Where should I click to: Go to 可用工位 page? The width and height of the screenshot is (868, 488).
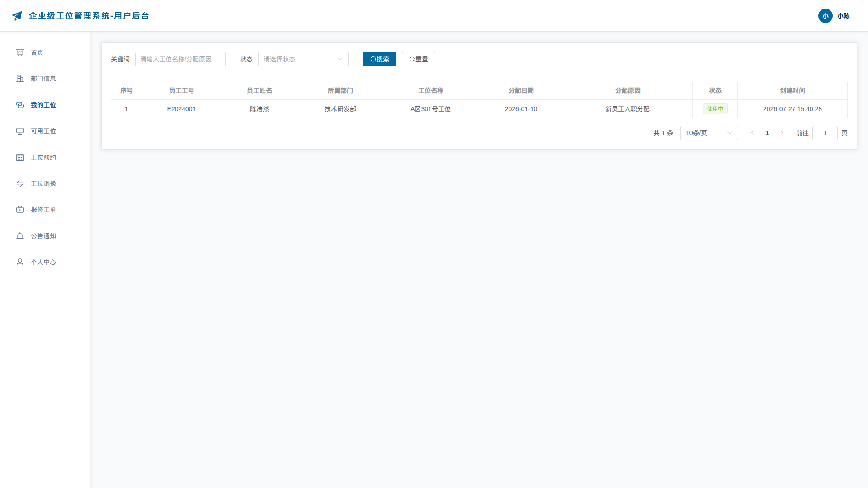pos(45,131)
